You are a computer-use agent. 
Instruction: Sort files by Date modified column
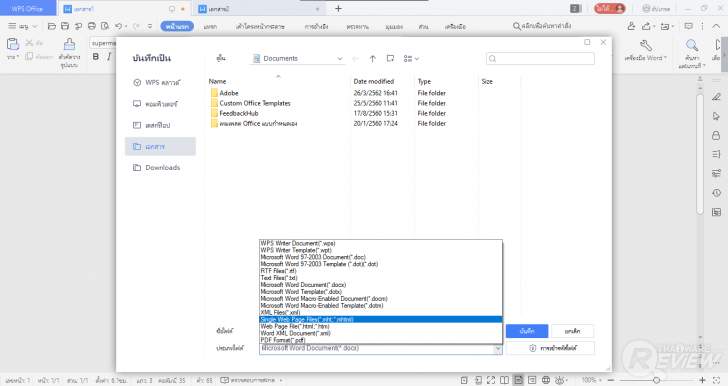(374, 81)
